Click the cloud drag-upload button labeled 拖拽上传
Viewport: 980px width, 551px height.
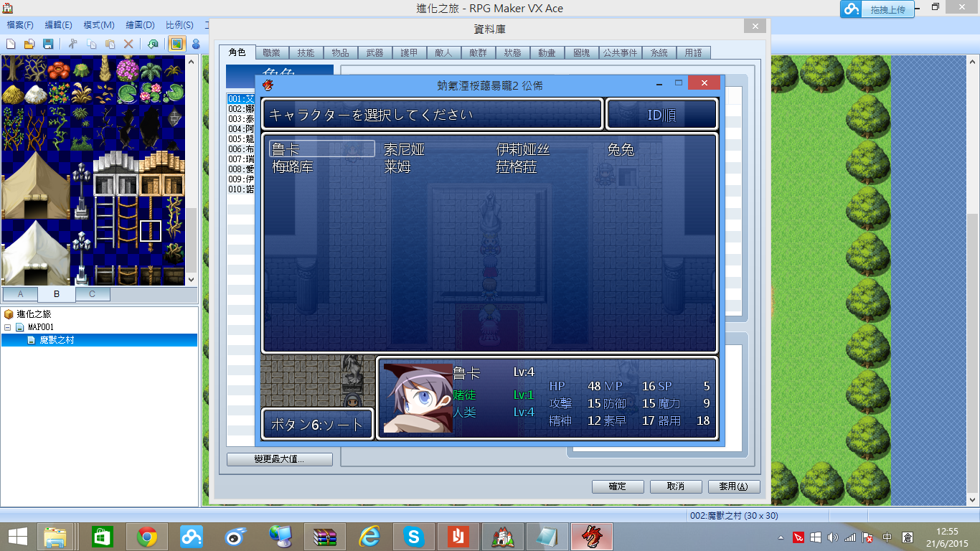coord(878,9)
